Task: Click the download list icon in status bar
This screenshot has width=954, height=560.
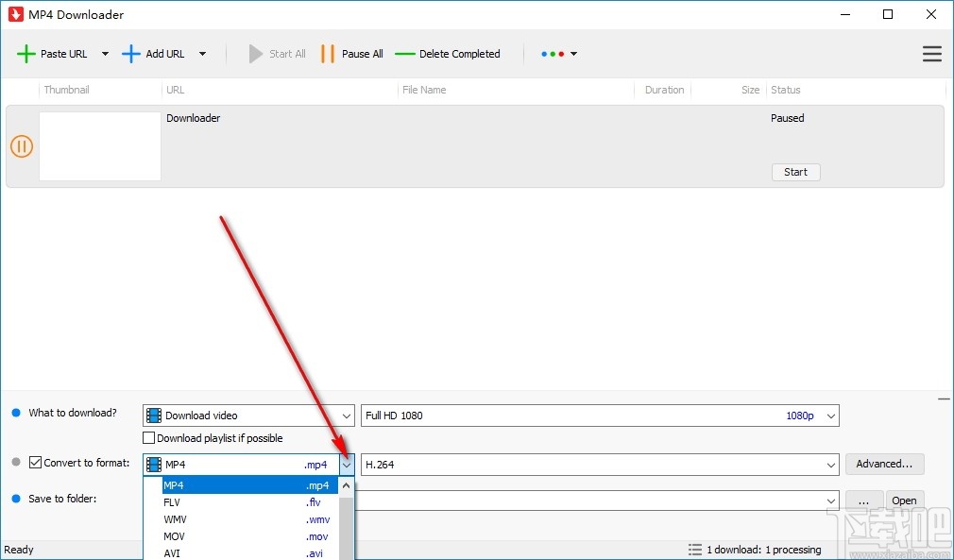Action: click(695, 550)
